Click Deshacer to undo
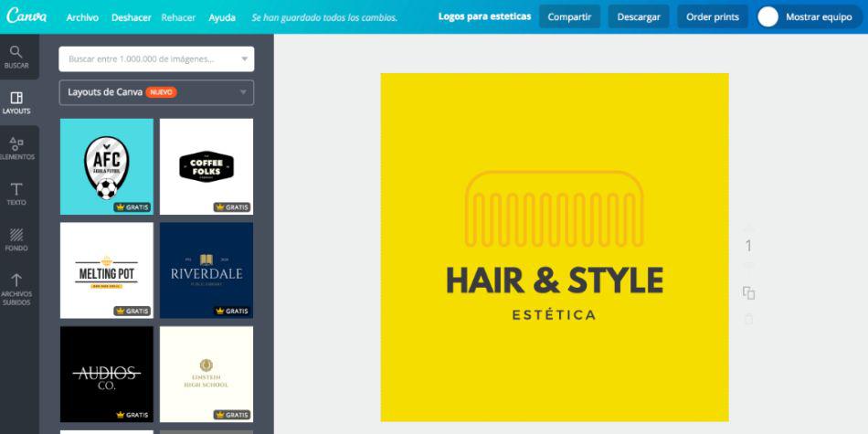This screenshot has width=868, height=434. pos(132,17)
